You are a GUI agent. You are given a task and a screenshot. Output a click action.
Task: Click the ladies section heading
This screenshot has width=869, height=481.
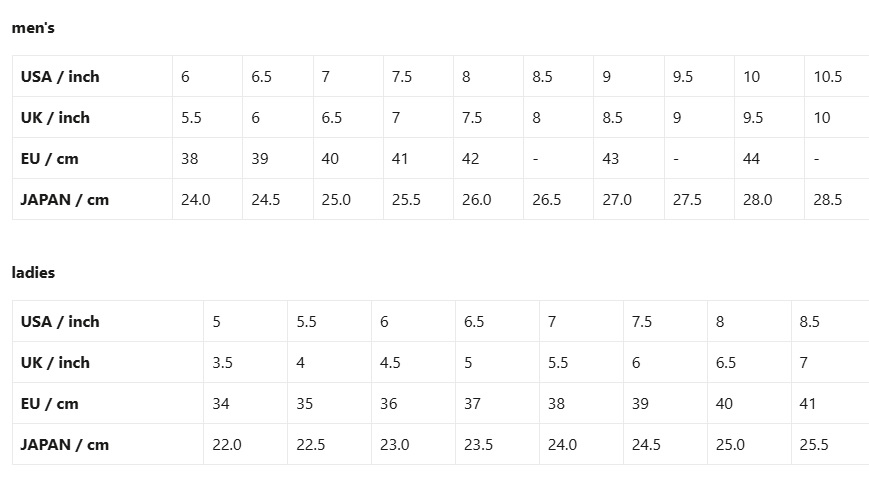[33, 273]
